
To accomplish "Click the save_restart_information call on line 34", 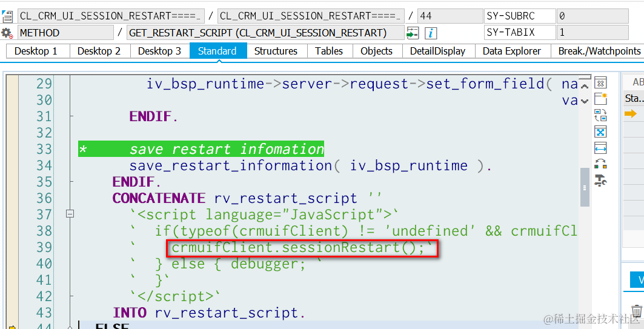I will [310, 165].
